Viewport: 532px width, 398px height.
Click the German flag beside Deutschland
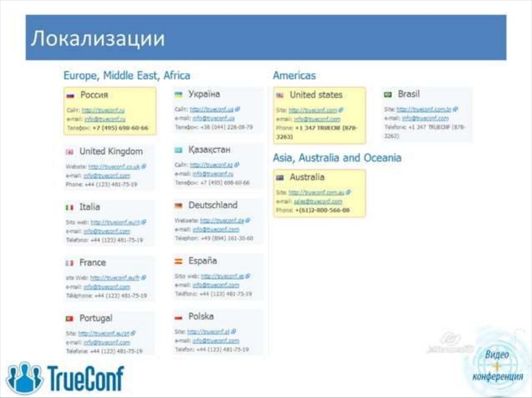click(179, 206)
